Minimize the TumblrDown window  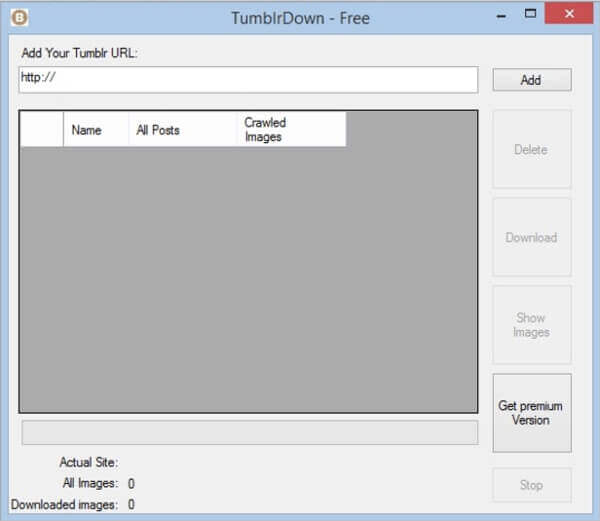pos(501,16)
